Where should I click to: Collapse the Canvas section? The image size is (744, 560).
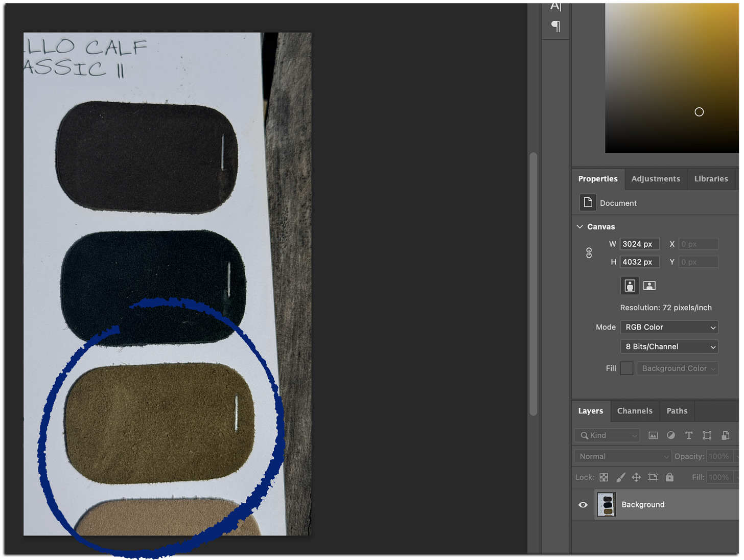coord(580,226)
